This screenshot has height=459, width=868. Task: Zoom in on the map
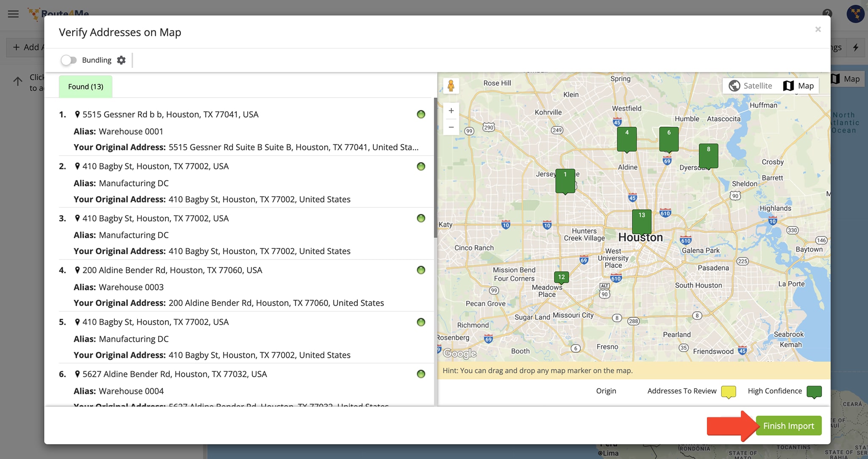451,111
